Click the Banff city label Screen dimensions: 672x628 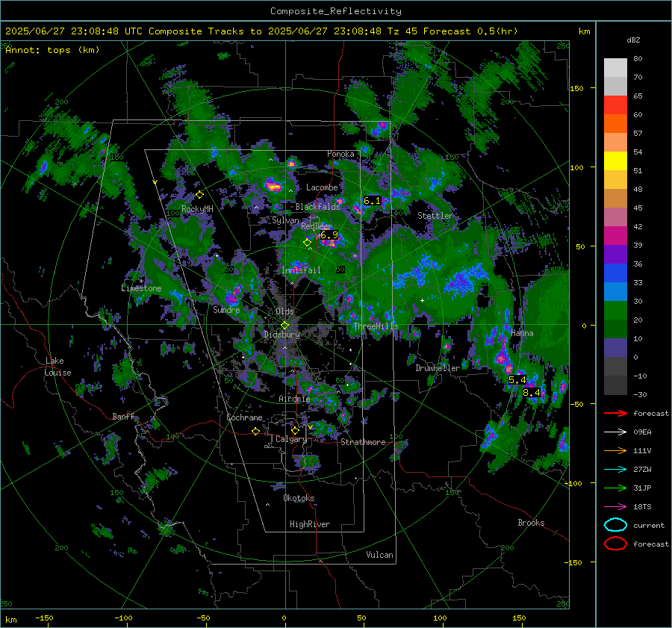coord(123,416)
